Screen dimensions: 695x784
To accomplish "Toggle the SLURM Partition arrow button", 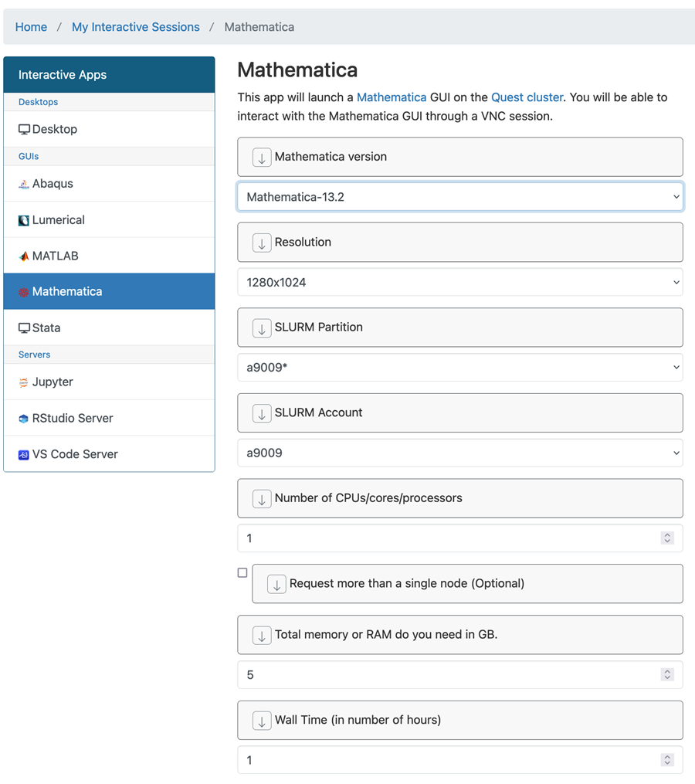I will pos(262,328).
